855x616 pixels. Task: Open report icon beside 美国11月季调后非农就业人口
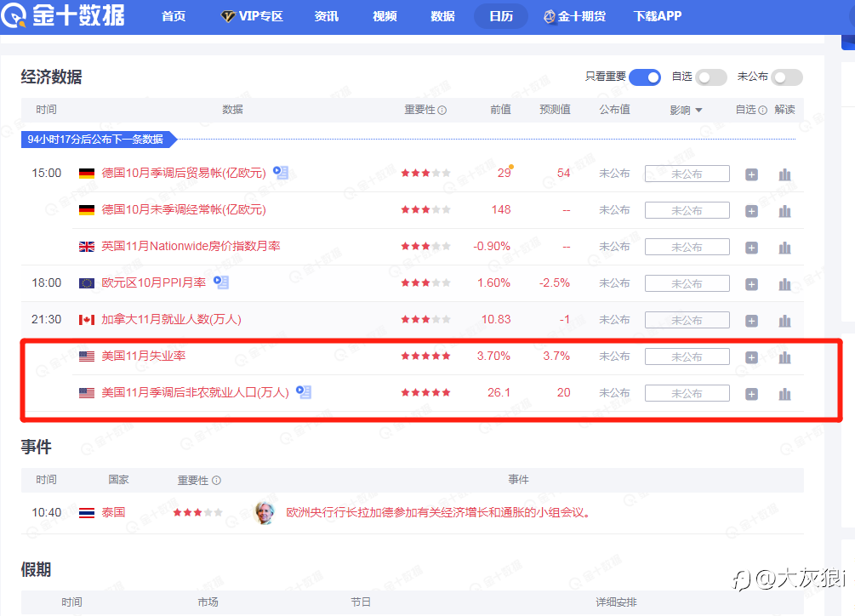tap(303, 392)
